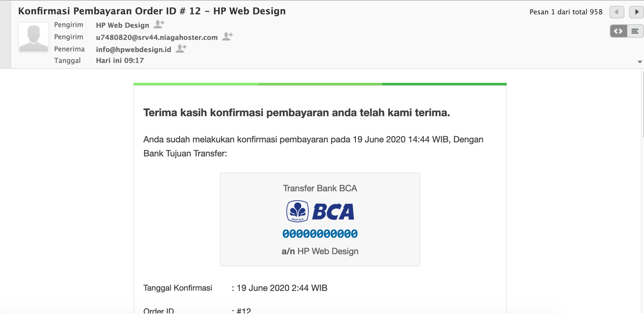Click the subject Konfirmasi Pembayaran Order ID
644x314 pixels.
click(152, 11)
